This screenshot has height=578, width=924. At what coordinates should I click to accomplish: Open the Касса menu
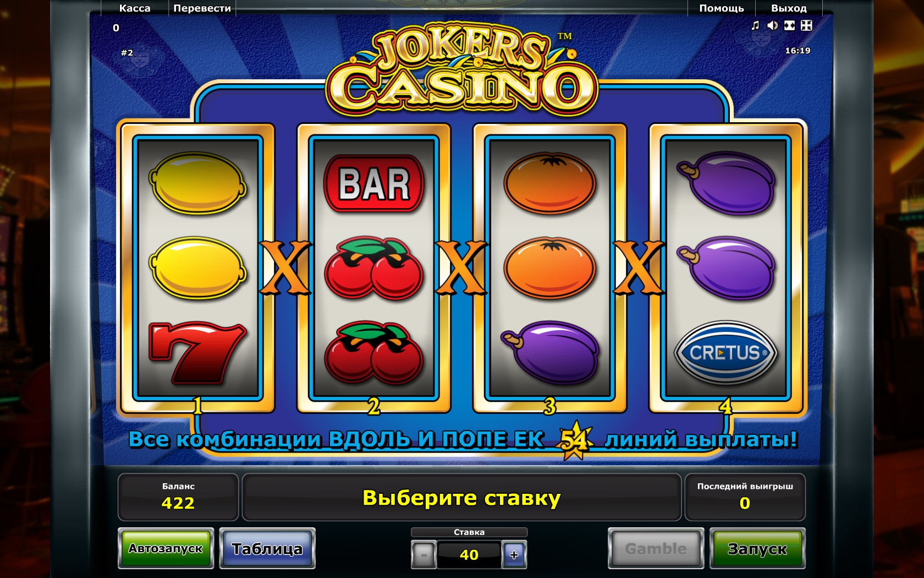135,8
